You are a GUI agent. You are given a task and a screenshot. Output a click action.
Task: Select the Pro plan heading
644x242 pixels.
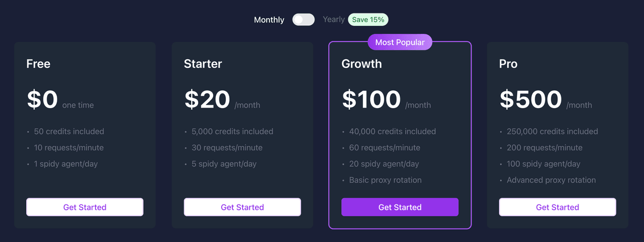click(x=508, y=64)
